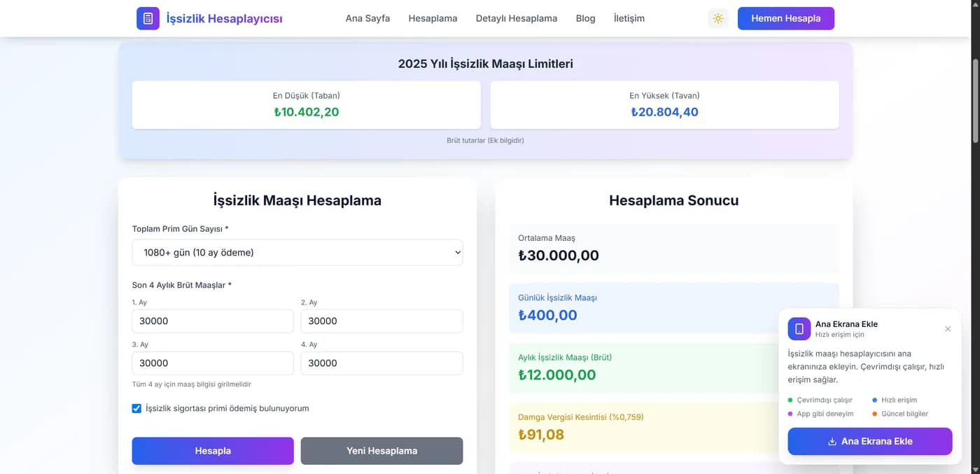The image size is (980, 474).
Task: Open the Blog navigation link
Action: tap(585, 18)
